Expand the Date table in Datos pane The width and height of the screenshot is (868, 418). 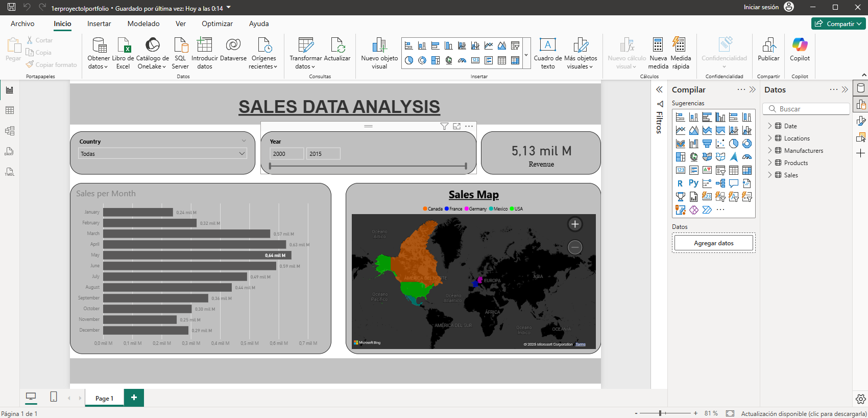click(770, 126)
